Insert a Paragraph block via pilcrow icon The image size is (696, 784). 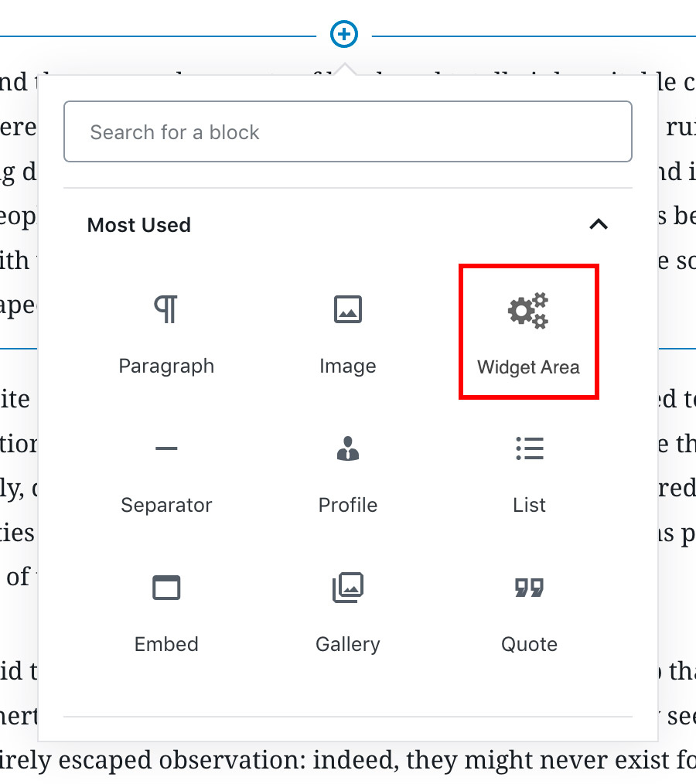point(166,309)
